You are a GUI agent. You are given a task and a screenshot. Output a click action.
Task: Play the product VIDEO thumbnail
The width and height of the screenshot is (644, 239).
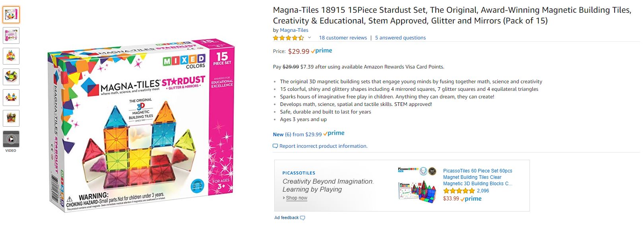11,139
